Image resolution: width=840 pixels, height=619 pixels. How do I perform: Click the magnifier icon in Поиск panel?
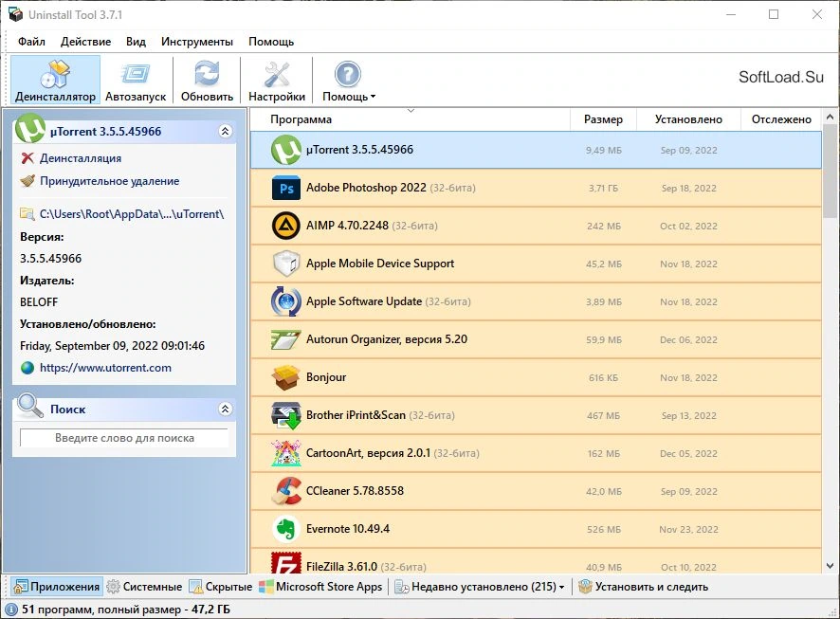click(x=30, y=406)
